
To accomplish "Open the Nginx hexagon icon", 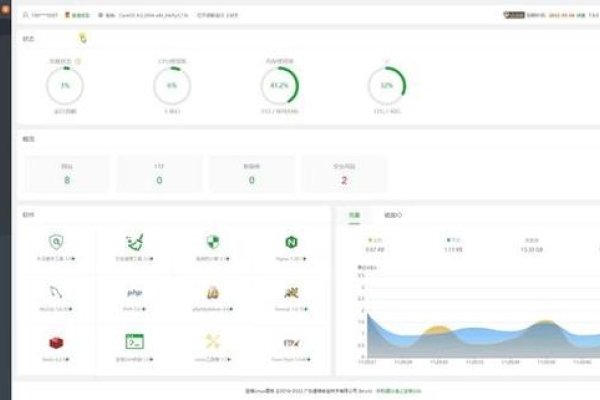I will (291, 242).
